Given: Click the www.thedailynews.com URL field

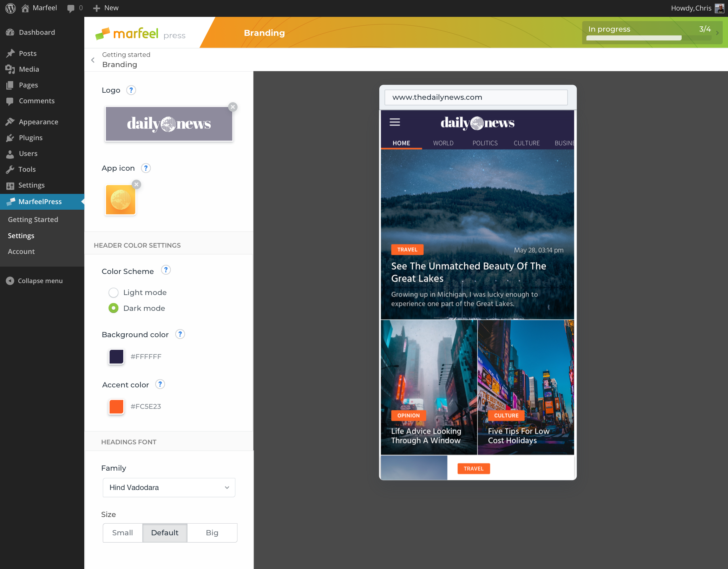Looking at the screenshot, I should (x=476, y=97).
